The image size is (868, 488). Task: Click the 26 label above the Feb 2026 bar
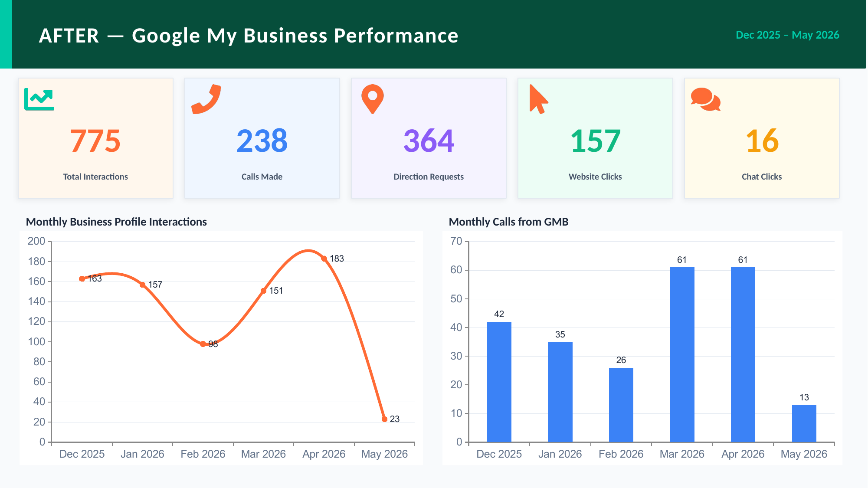click(x=621, y=360)
